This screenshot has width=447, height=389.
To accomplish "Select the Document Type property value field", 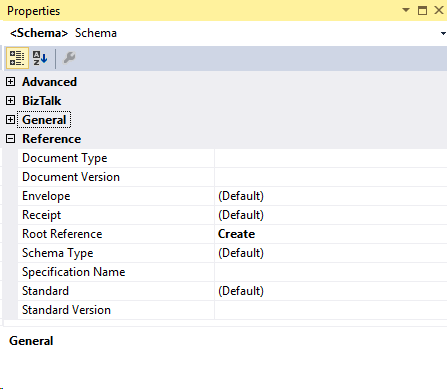I will coord(331,158).
